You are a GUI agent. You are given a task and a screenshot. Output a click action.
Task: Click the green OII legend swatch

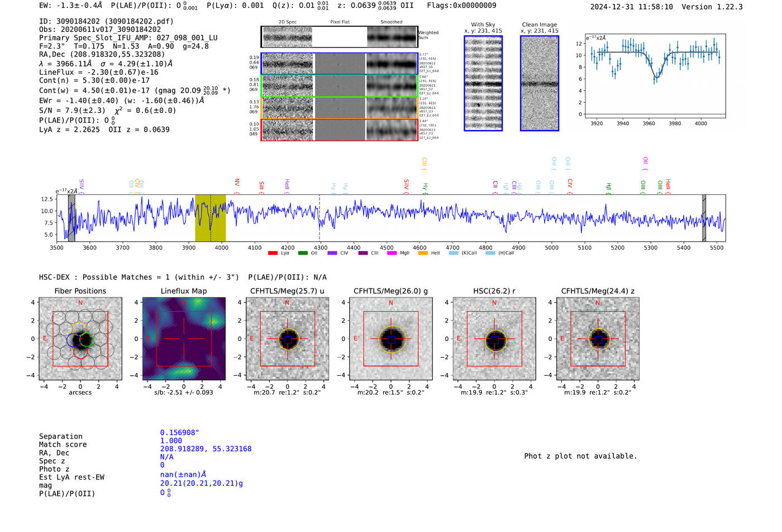[303, 253]
